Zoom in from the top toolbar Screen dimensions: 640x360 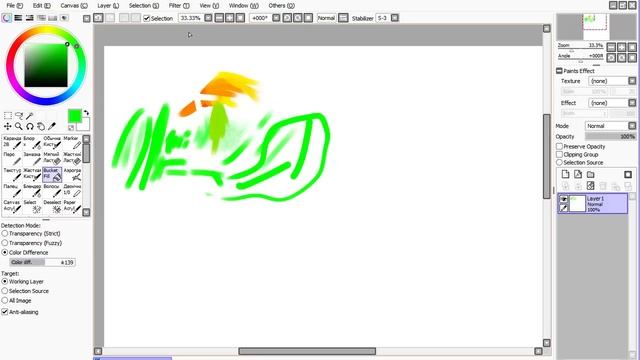[230, 18]
